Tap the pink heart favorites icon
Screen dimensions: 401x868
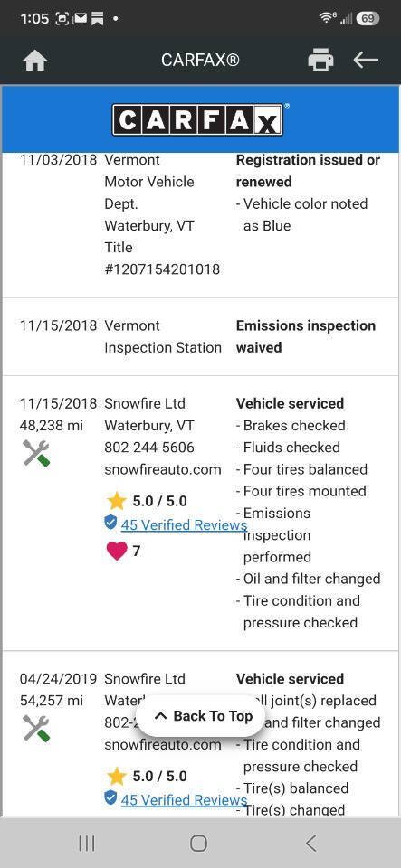pos(116,552)
